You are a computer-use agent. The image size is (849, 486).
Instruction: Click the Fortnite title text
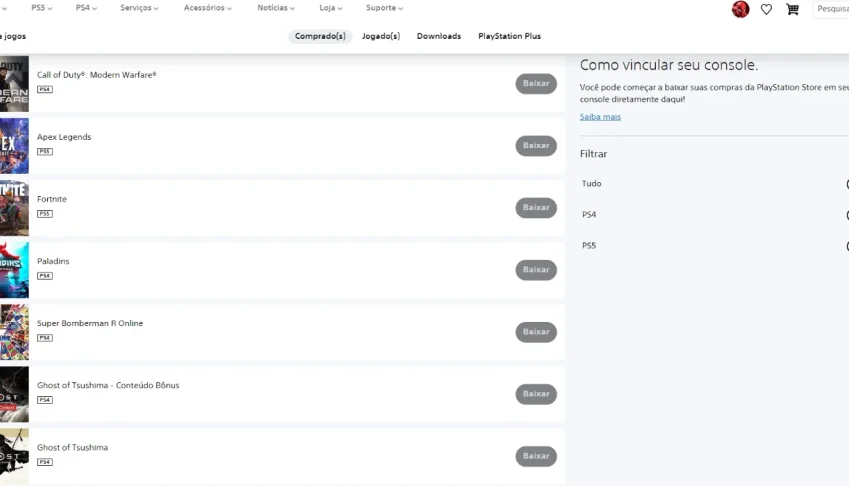tap(52, 199)
